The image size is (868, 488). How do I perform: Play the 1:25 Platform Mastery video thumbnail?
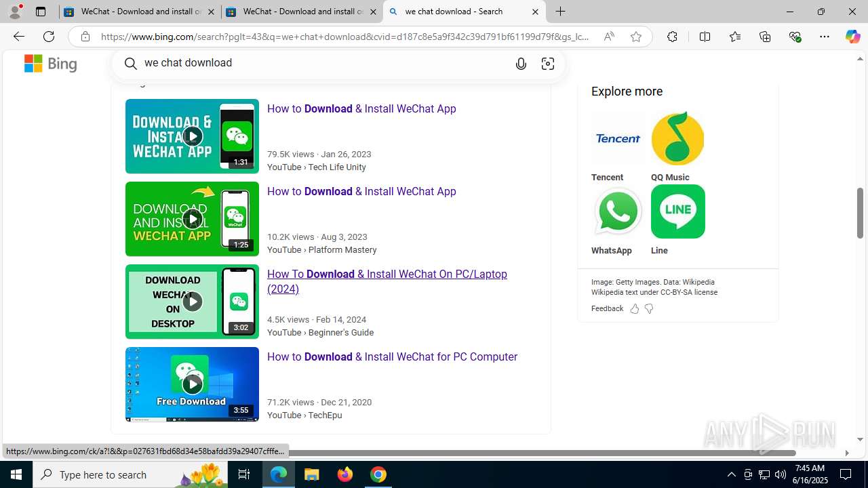coord(192,219)
